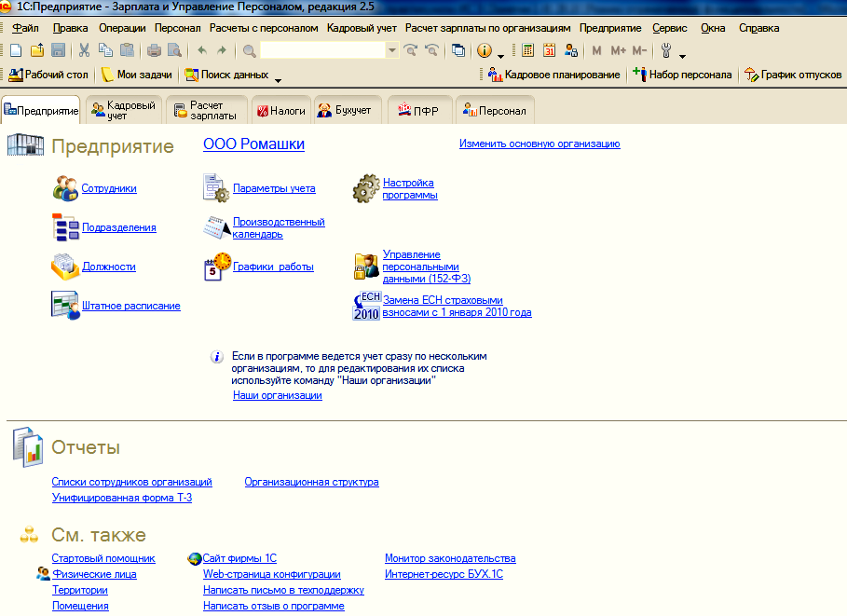Viewport: 847px width, 616px height.
Task: Click the Должности folder icon
Action: pyautogui.click(x=65, y=267)
